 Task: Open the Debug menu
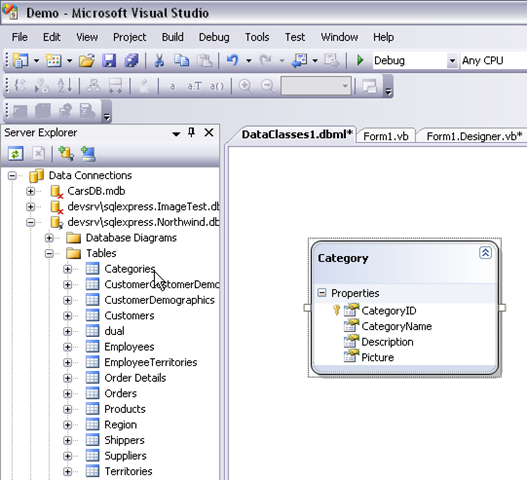(x=214, y=37)
